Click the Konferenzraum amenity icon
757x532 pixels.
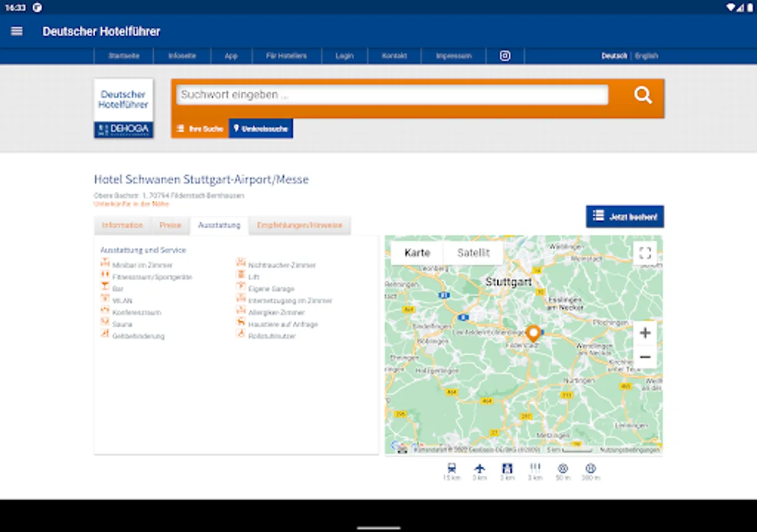pos(105,310)
